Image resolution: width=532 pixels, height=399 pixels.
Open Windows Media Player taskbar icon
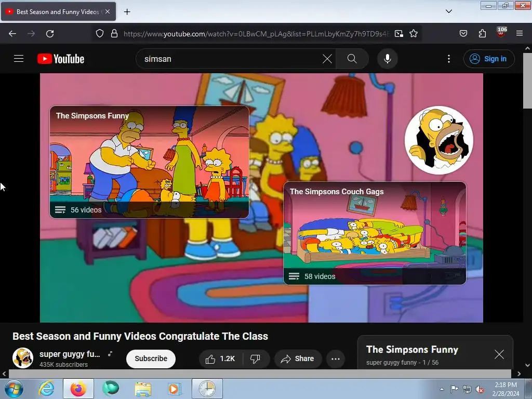pos(175,389)
